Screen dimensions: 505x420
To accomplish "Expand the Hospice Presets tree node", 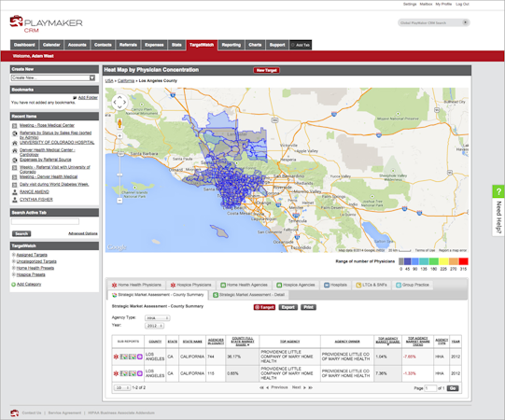I will (x=14, y=274).
